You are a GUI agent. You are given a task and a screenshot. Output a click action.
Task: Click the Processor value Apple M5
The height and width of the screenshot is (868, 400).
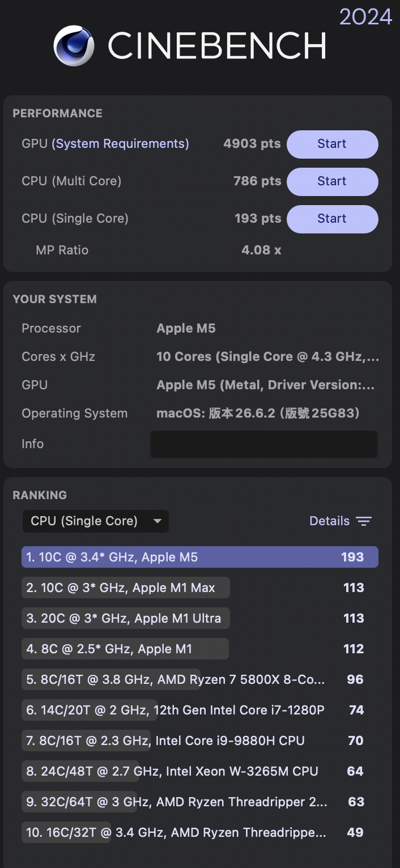186,329
